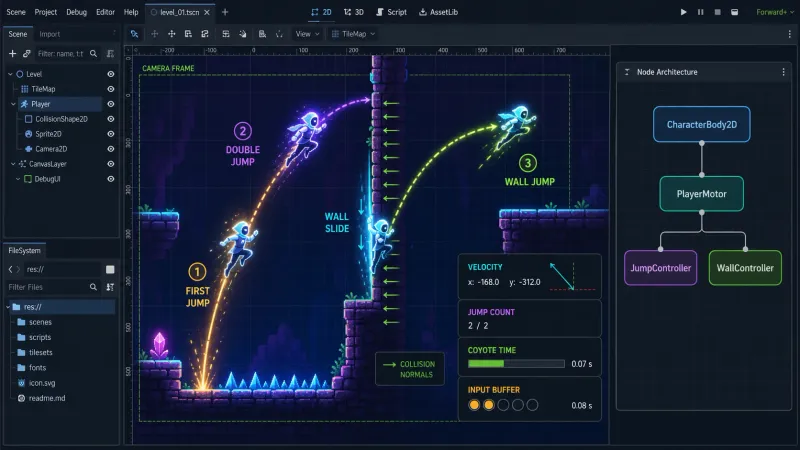Select the CharacterBody2D architecture node
800x450 pixels.
point(702,124)
